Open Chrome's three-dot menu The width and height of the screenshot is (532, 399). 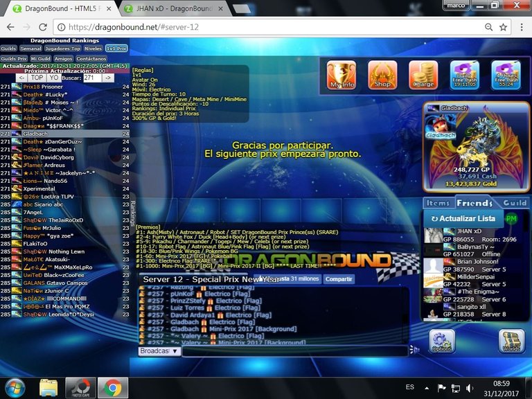pyautogui.click(x=522, y=27)
